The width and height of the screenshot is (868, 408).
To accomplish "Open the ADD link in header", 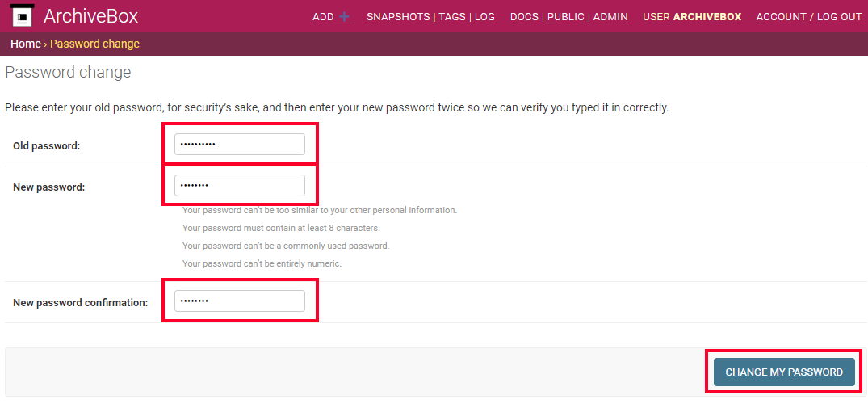I will click(x=323, y=17).
